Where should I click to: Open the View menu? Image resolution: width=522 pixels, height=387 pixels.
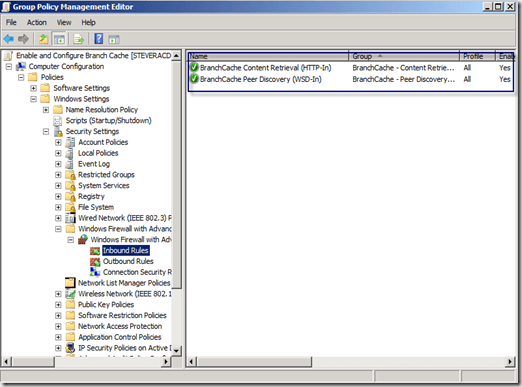pyautogui.click(x=64, y=22)
